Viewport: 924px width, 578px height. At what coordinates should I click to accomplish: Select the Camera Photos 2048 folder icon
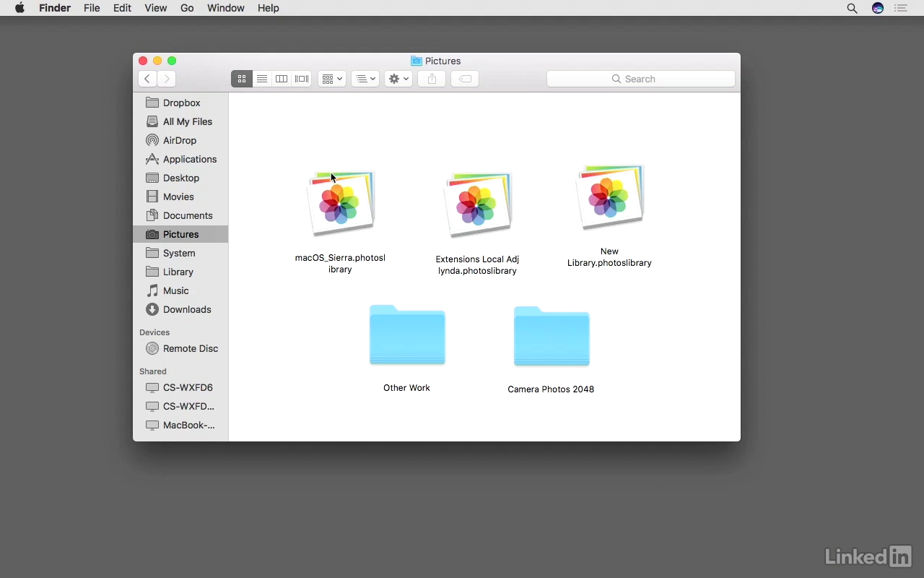(x=552, y=337)
